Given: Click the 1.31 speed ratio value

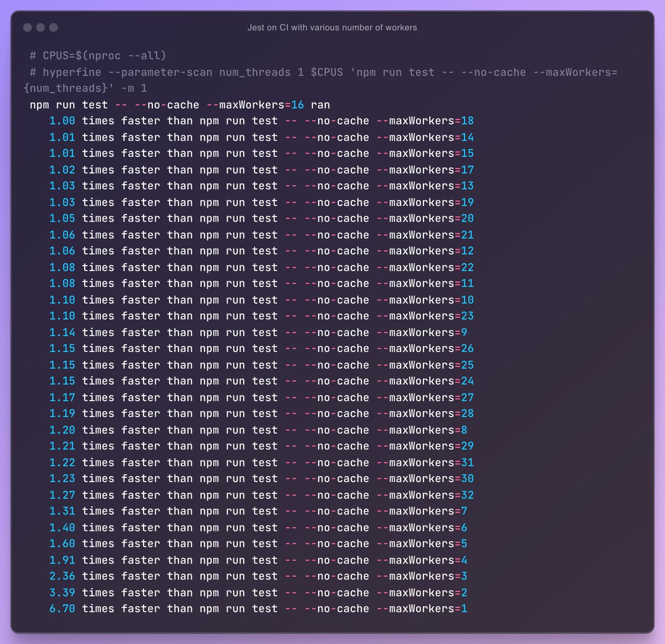Looking at the screenshot, I should 62,512.
